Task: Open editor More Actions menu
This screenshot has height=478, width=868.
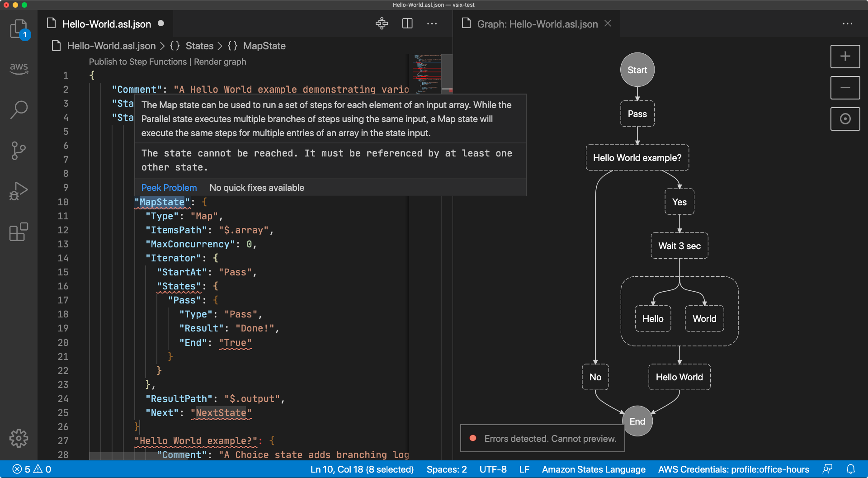Action: pyautogui.click(x=432, y=24)
